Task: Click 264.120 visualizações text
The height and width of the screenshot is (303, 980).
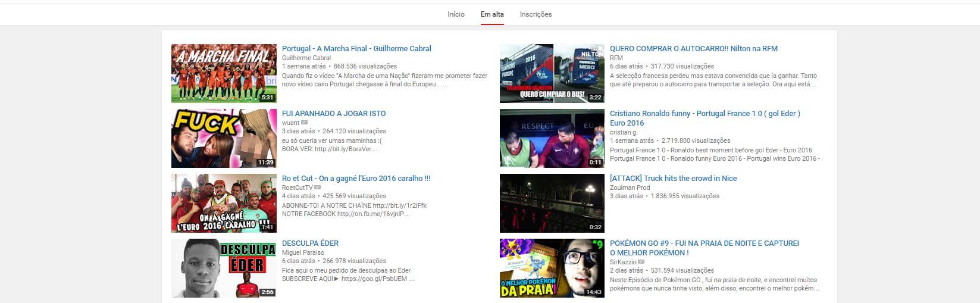Action: click(354, 132)
